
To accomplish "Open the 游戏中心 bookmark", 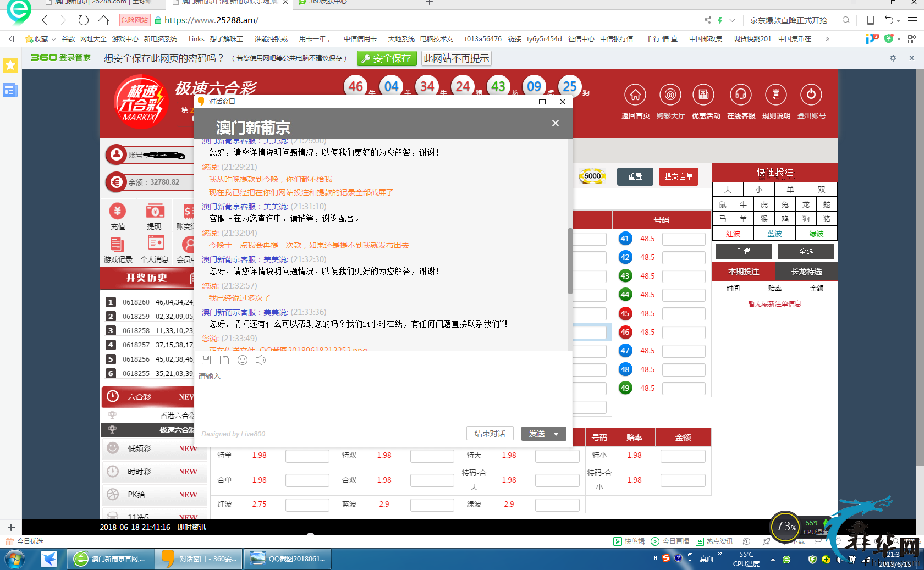I will [125, 39].
